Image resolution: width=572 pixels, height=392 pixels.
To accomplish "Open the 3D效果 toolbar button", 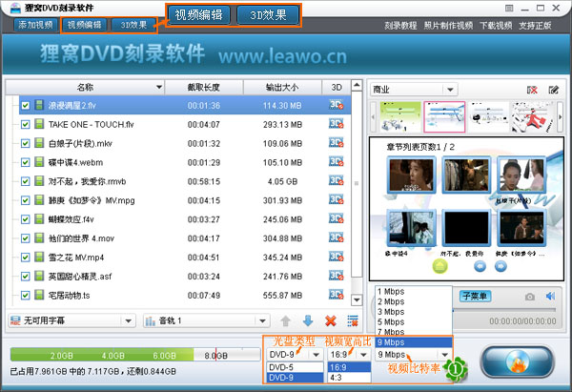I will click(x=133, y=25).
